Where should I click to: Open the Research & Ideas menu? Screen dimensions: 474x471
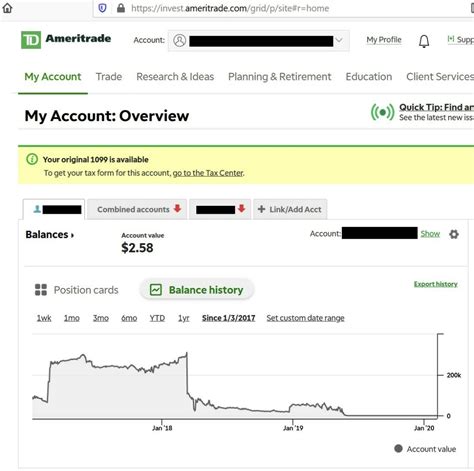coord(175,77)
